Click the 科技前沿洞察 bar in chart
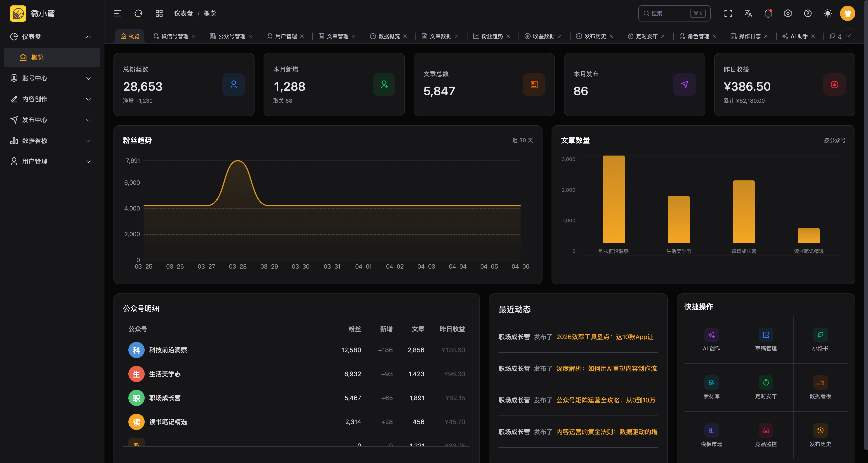Viewport: 868px width, 463px height. point(613,199)
